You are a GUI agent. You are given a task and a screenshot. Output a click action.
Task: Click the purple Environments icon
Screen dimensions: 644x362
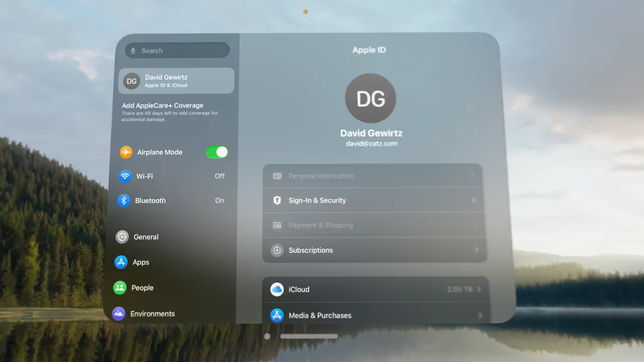(118, 314)
